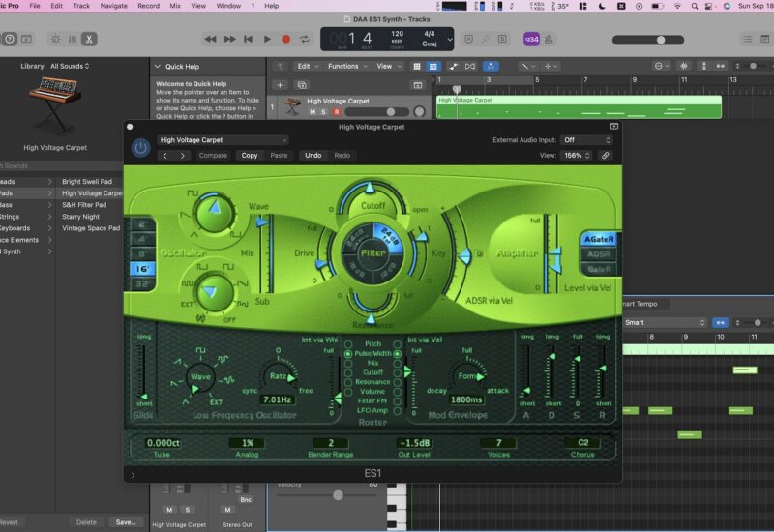Start playback with the Play button
This screenshot has width=774, height=532.
pyautogui.click(x=267, y=39)
